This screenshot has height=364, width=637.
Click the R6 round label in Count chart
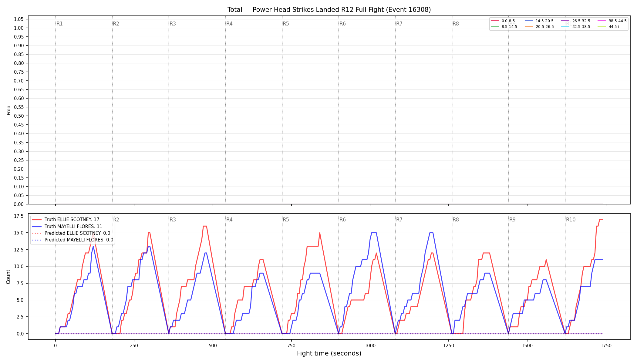click(x=342, y=220)
